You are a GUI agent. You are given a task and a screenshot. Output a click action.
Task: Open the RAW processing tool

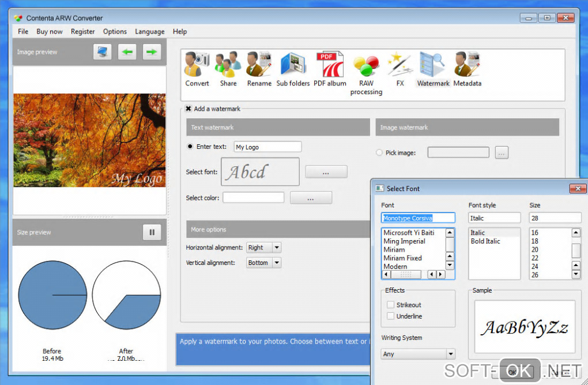pyautogui.click(x=366, y=74)
